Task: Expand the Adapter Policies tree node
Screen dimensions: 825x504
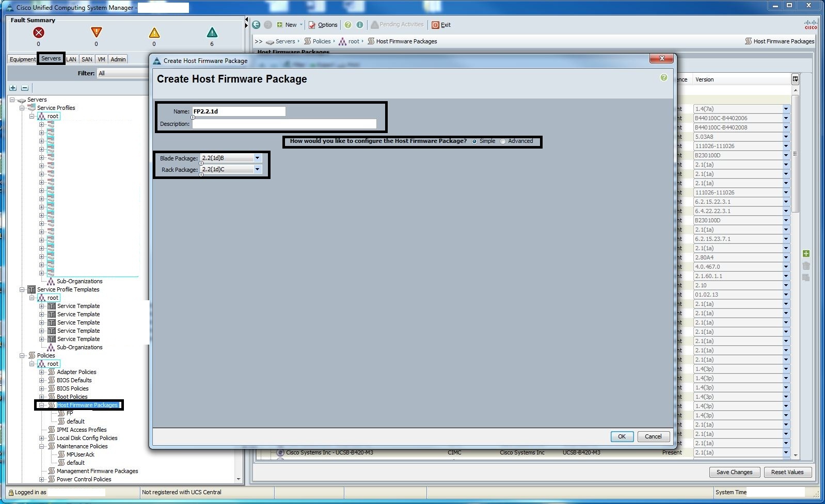Action: 42,372
